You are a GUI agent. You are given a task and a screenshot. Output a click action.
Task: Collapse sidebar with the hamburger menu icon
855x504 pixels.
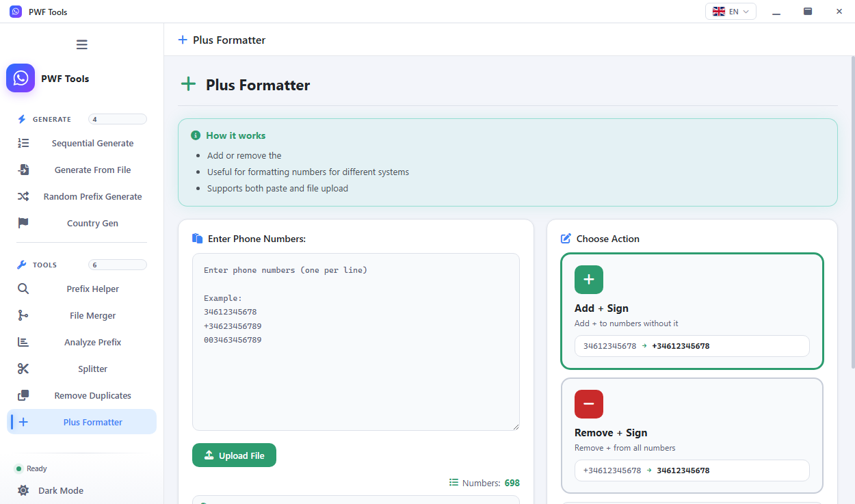pos(82,44)
